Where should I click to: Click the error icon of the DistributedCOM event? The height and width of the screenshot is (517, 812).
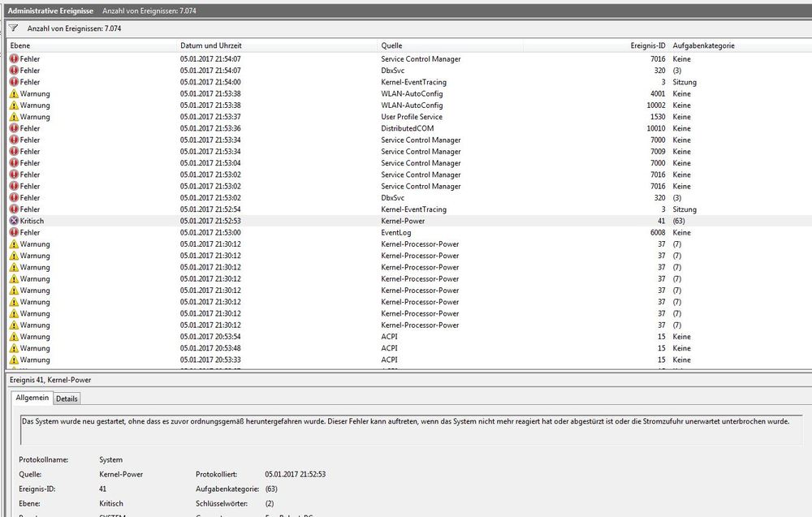14,128
